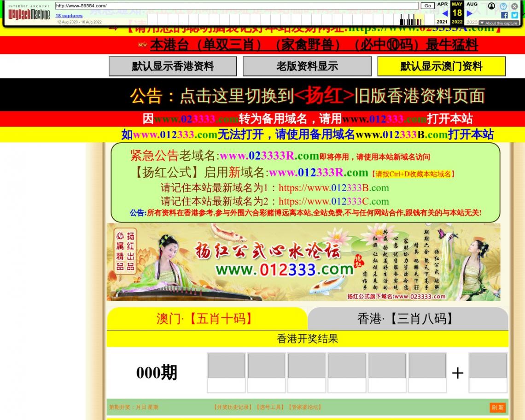525x420 pixels.
Task: Select the APR month capture
Action: point(442,4)
